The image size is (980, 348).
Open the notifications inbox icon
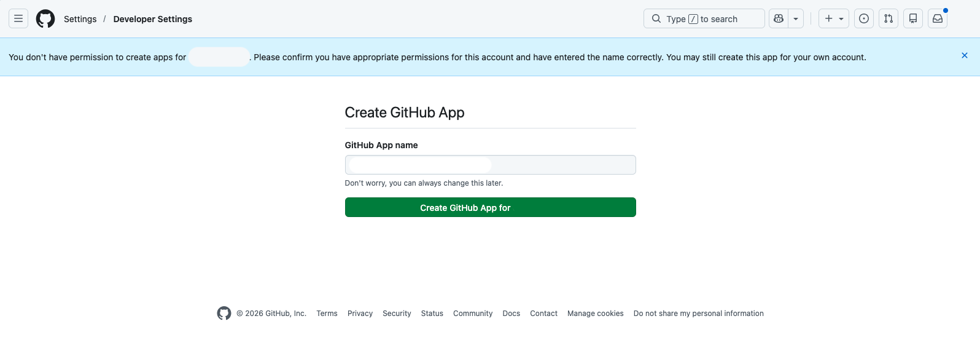pyautogui.click(x=938, y=18)
